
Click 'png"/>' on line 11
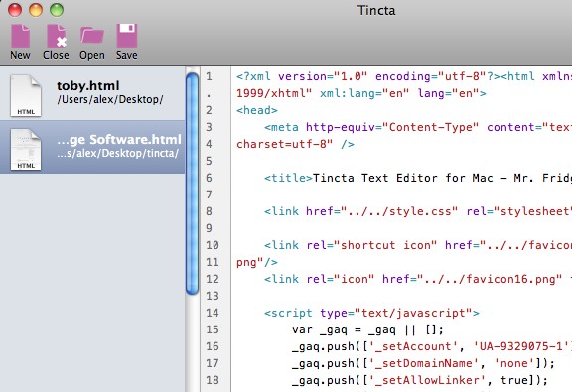click(x=257, y=262)
